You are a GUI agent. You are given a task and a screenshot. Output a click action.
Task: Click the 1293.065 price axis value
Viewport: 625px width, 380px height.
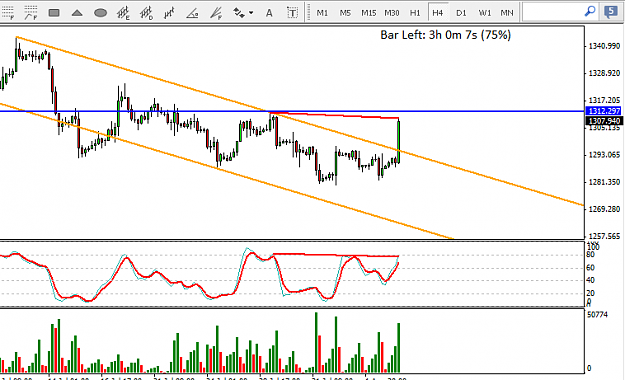604,155
